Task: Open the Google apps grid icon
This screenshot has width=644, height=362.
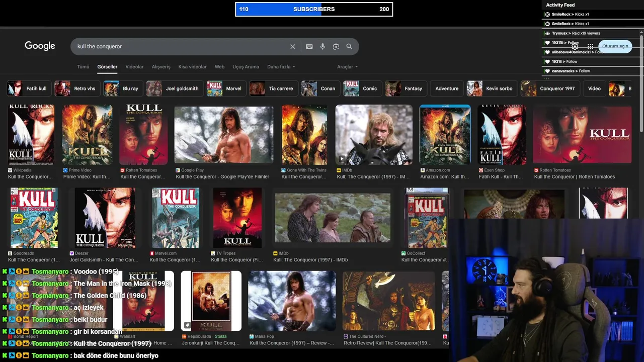Action: pos(590,46)
